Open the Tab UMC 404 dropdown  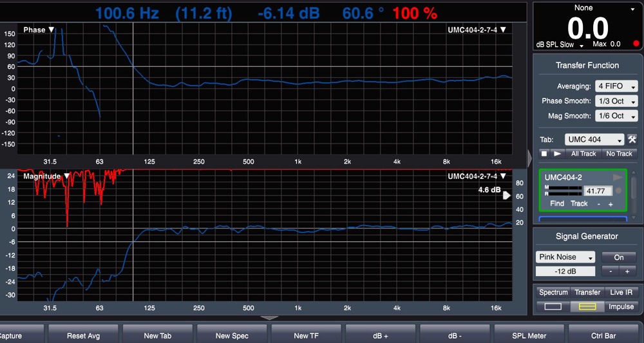(594, 140)
